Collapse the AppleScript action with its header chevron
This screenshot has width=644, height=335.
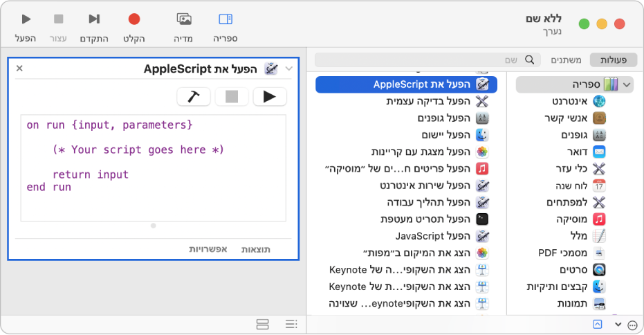288,69
